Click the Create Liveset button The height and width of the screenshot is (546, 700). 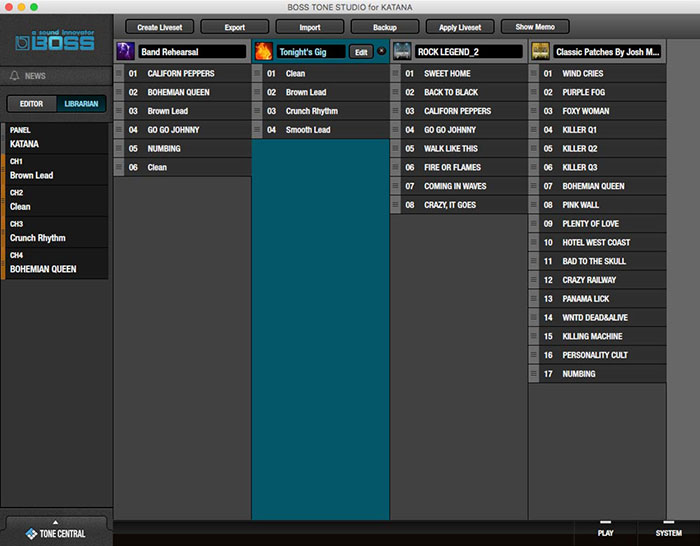pyautogui.click(x=159, y=27)
